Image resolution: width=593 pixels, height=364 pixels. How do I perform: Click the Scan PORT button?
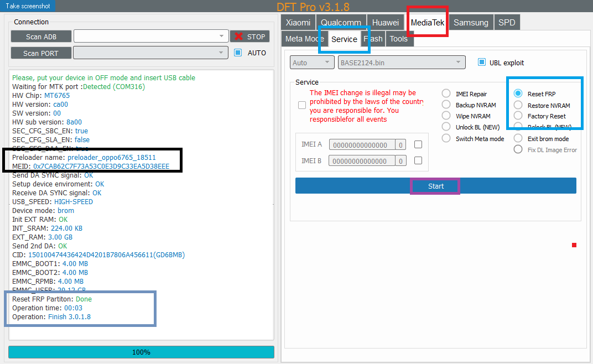point(41,53)
